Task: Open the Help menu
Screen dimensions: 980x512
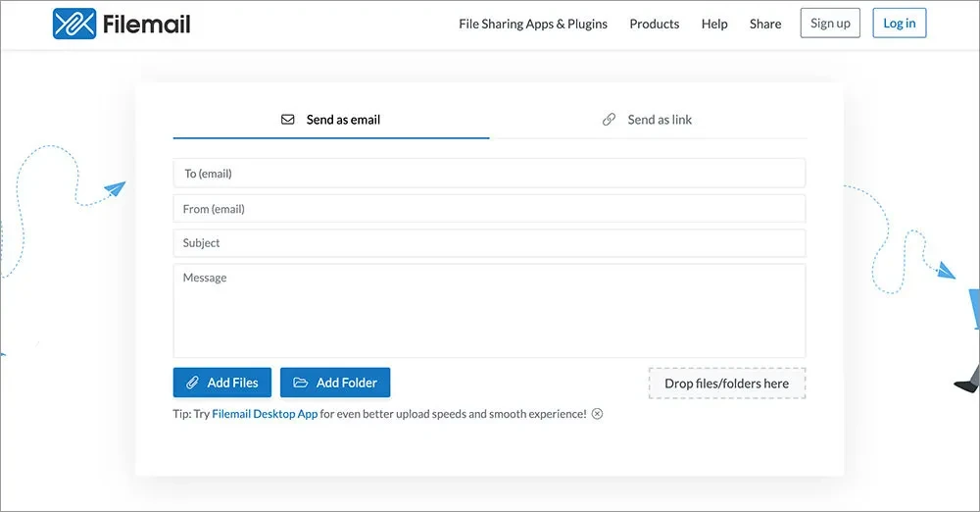Action: tap(714, 24)
